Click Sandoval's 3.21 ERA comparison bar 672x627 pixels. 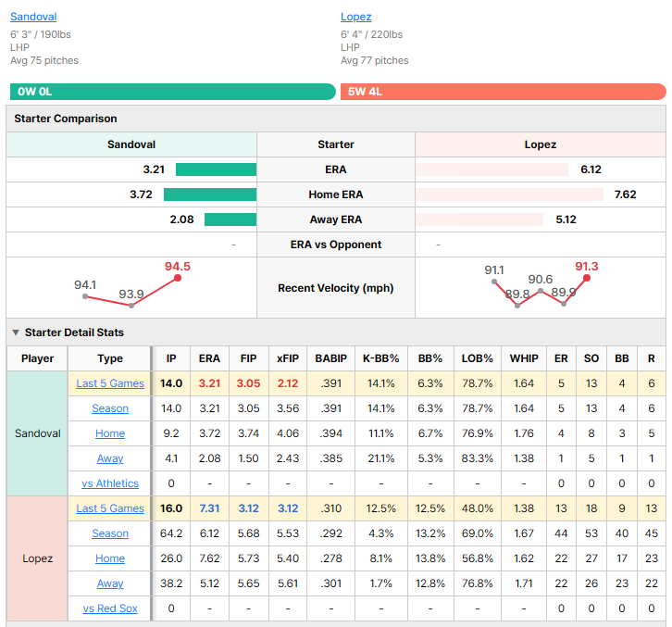coord(216,169)
